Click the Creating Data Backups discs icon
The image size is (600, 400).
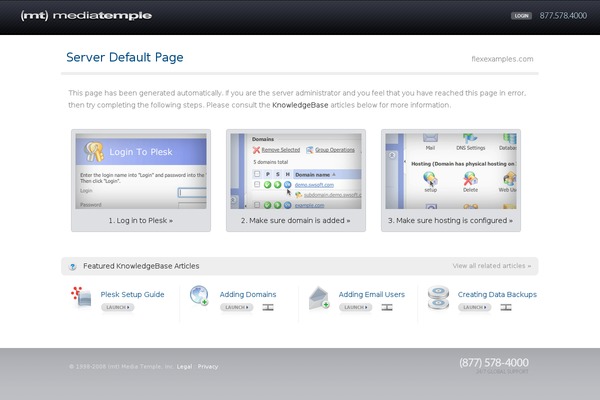[x=438, y=297]
